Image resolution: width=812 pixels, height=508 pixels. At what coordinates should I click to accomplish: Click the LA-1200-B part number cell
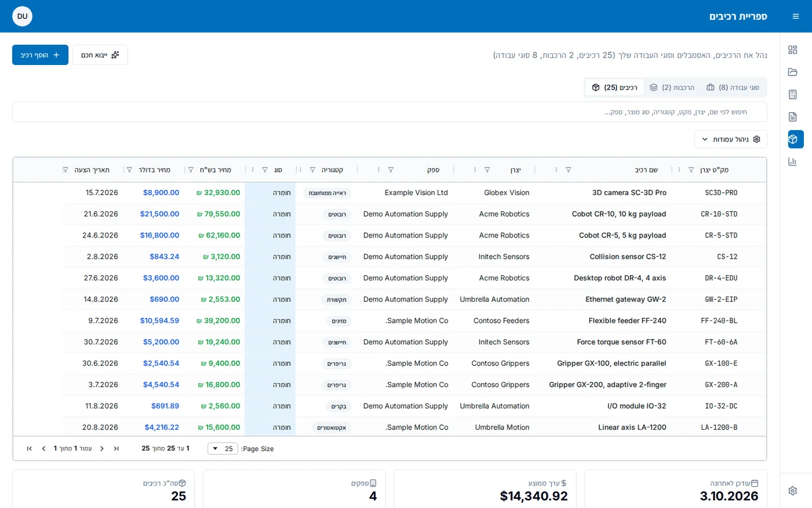[719, 427]
